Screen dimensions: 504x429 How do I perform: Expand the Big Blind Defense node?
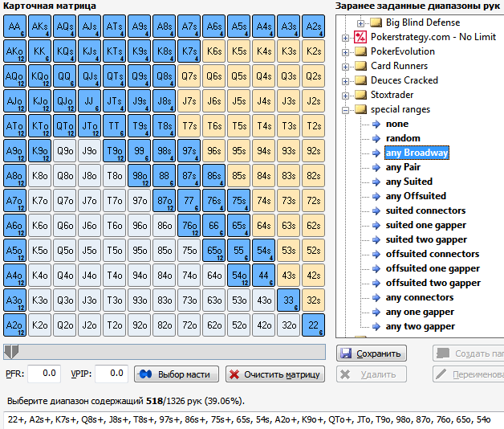(360, 23)
